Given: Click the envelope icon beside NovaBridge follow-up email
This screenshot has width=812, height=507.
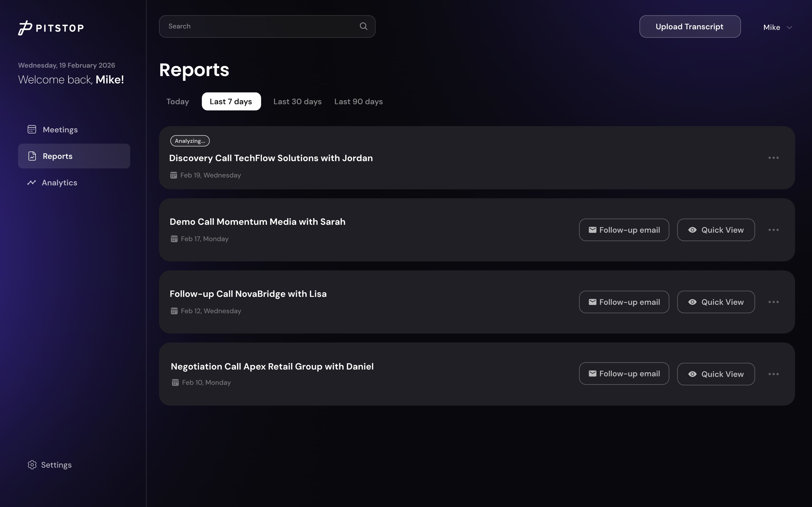Looking at the screenshot, I should pyautogui.click(x=593, y=302).
